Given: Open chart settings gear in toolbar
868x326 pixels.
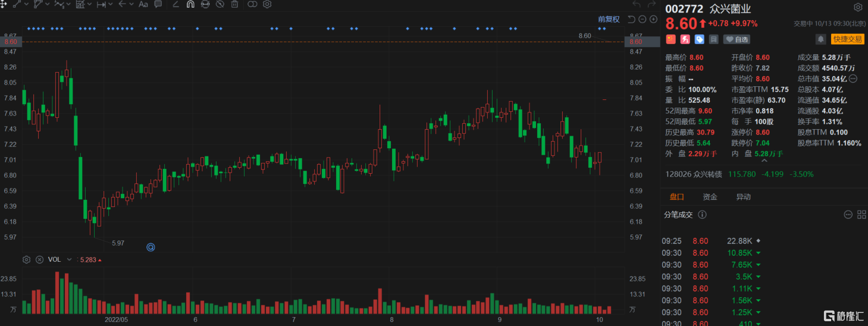Looking at the screenshot, I should click(267, 4).
